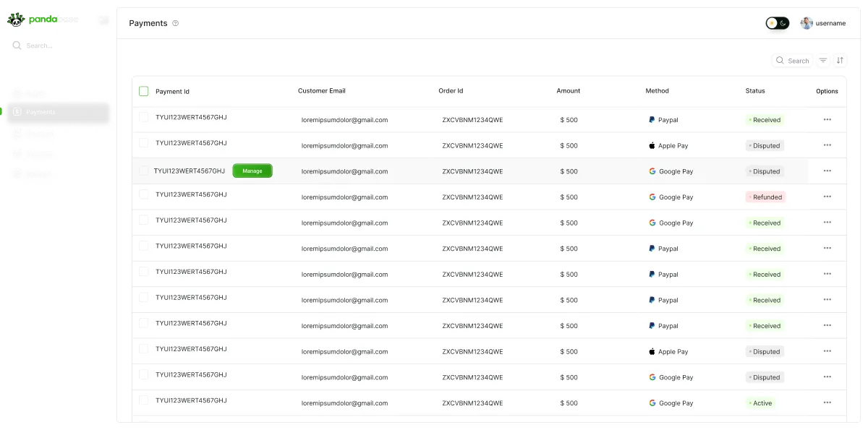Open the username profile avatar

[x=807, y=23]
